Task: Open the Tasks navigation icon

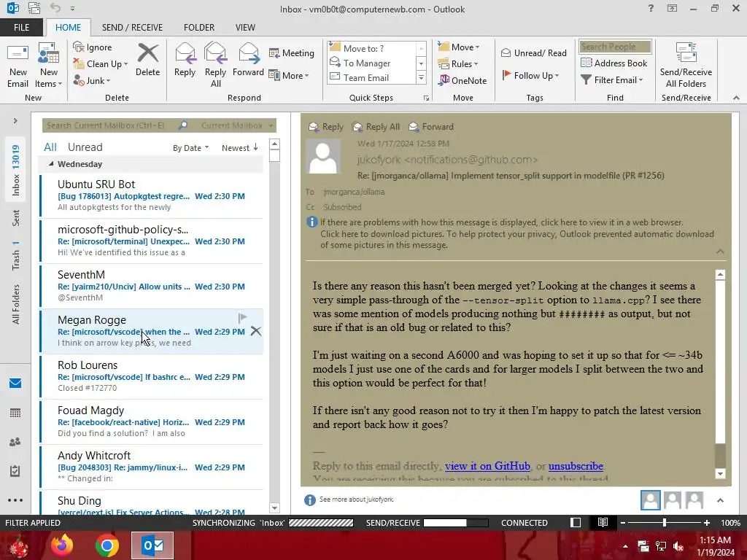Action: pyautogui.click(x=15, y=471)
